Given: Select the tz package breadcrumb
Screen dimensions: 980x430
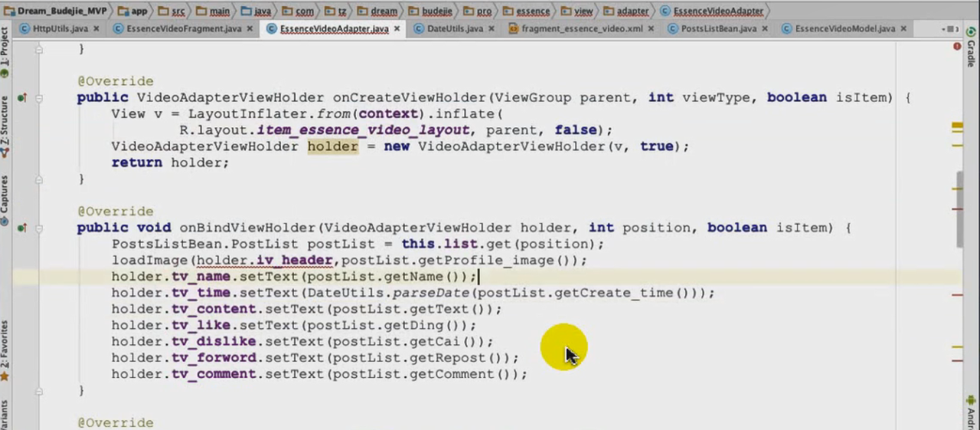Looking at the screenshot, I should click(x=335, y=11).
